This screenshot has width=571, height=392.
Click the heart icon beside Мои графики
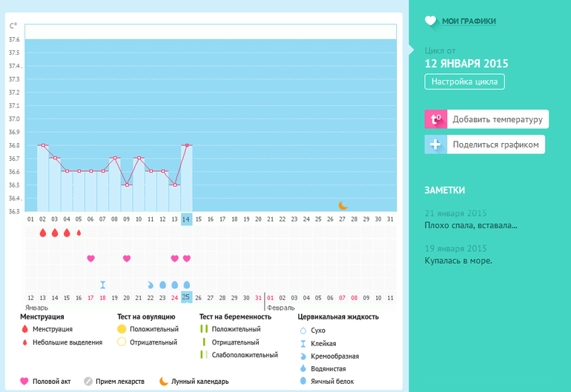tap(431, 21)
